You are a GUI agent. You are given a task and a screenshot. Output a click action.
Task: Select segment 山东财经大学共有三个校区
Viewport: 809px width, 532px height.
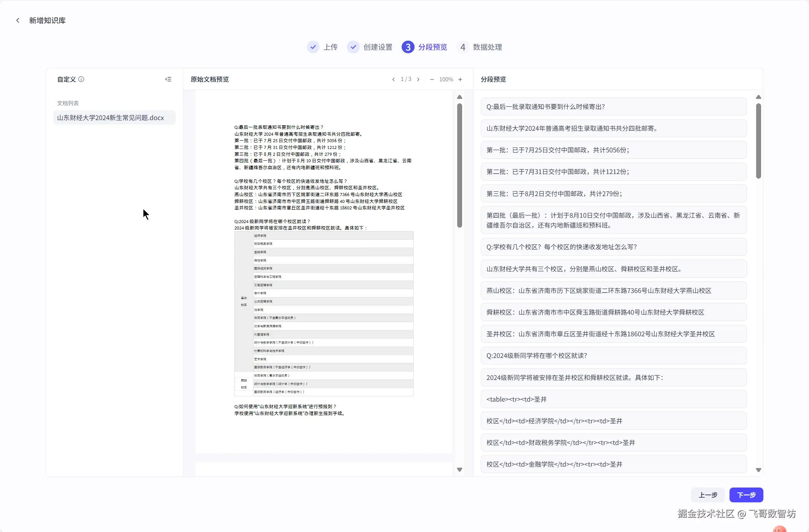pyautogui.click(x=614, y=269)
